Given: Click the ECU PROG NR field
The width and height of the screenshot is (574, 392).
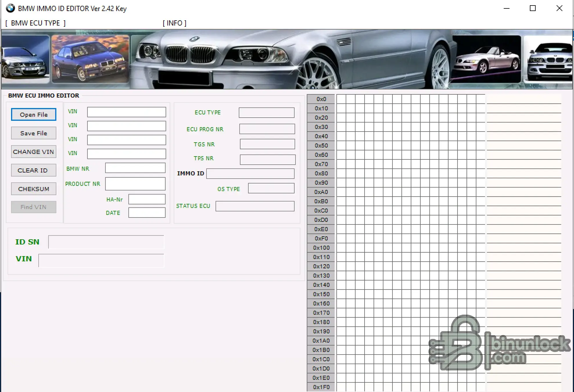Looking at the screenshot, I should (267, 129).
